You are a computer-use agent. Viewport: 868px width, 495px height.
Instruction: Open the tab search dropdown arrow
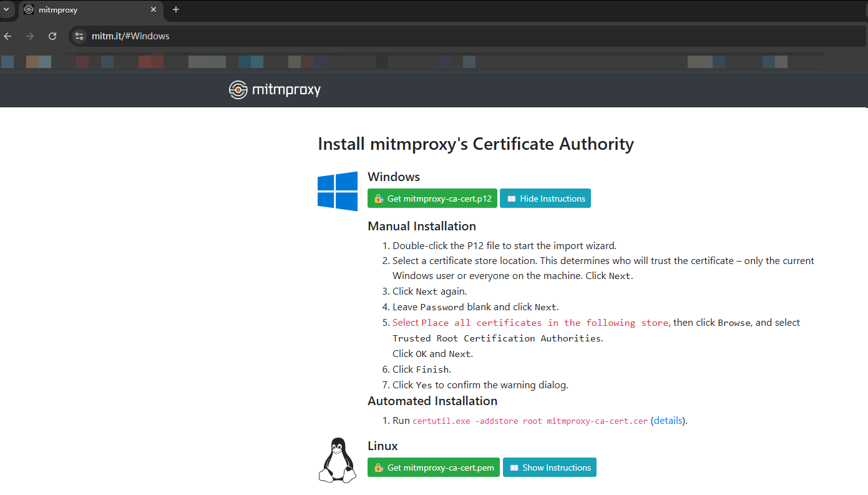pos(6,9)
